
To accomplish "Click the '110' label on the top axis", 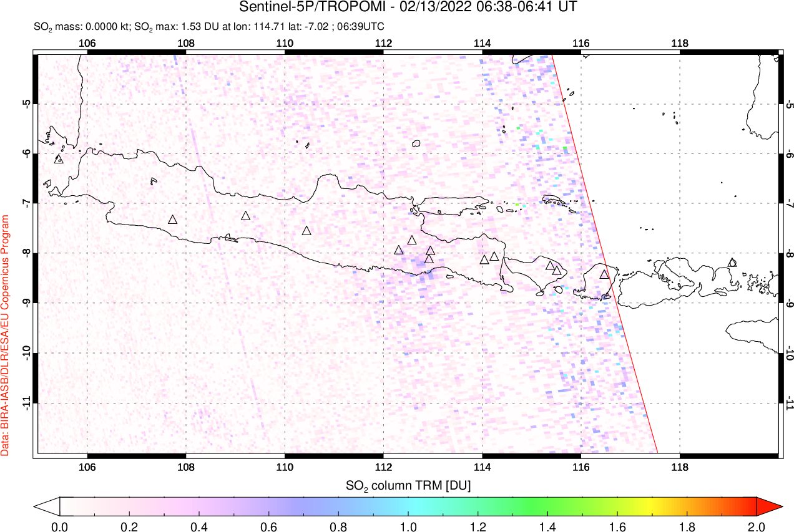I will (285, 43).
